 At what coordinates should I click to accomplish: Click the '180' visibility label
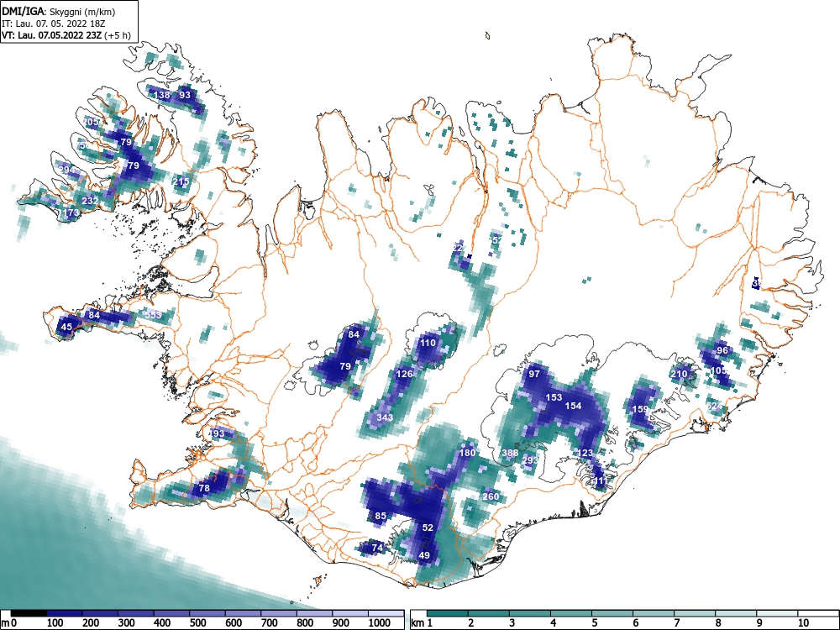[x=467, y=453]
